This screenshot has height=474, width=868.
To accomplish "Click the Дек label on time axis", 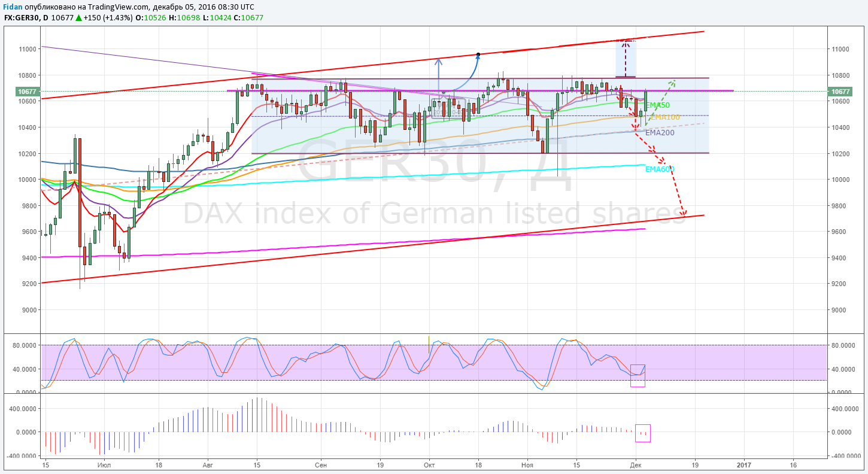I will tap(636, 464).
